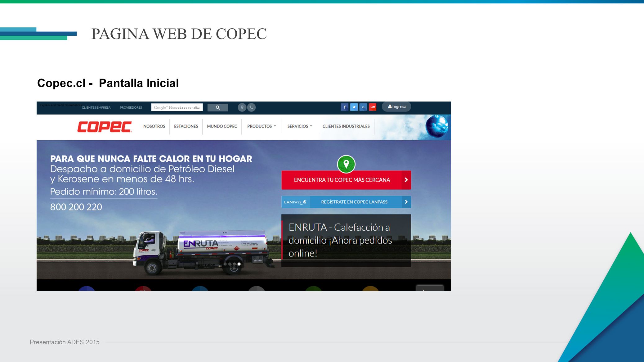Image resolution: width=644 pixels, height=362 pixels.
Task: Click phone number 800 200 220
Action: (76, 207)
